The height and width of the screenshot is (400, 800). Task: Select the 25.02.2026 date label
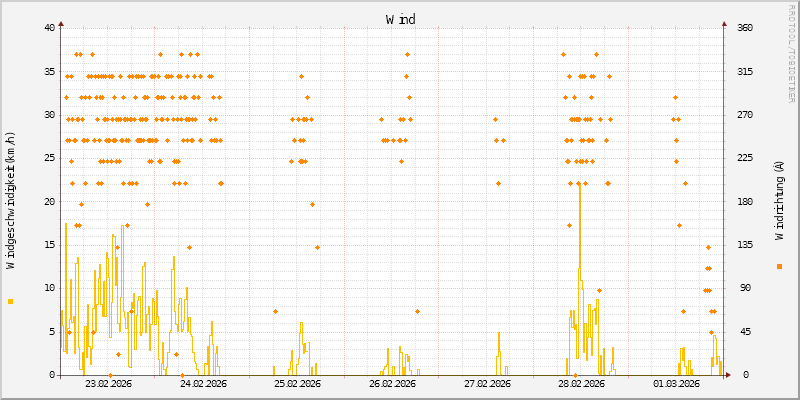click(x=297, y=383)
